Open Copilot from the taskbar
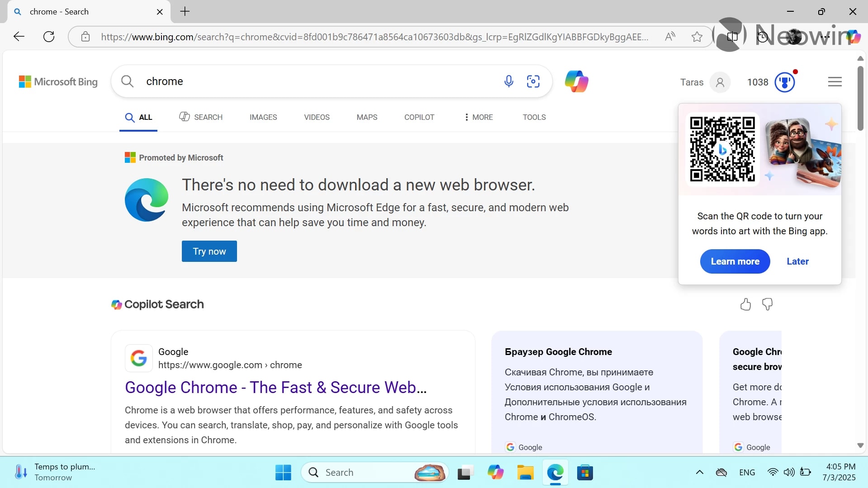Image resolution: width=868 pixels, height=488 pixels. coord(496,472)
